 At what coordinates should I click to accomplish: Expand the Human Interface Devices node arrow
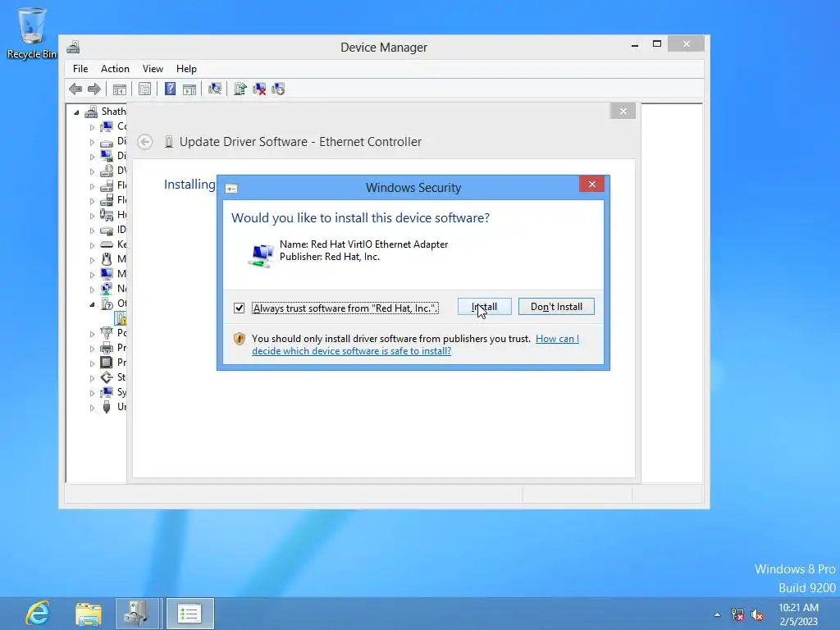pos(92,216)
